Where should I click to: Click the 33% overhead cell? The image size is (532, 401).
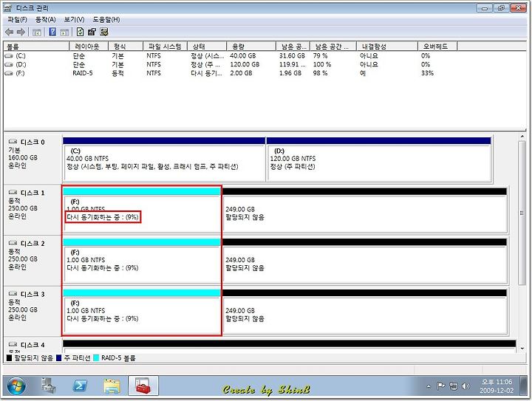[x=428, y=73]
